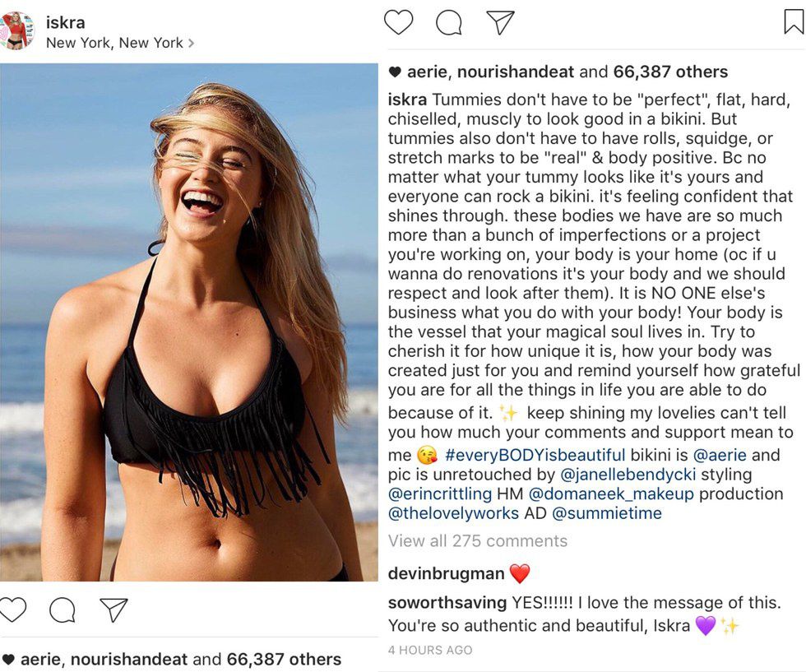Screen dimensions: 806x672
Task: Open commenter devinbrugman's profile
Action: (444, 573)
